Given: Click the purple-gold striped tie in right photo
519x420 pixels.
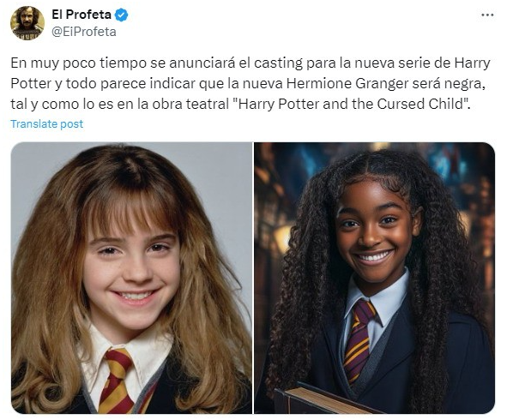Looking at the screenshot, I should tap(359, 340).
